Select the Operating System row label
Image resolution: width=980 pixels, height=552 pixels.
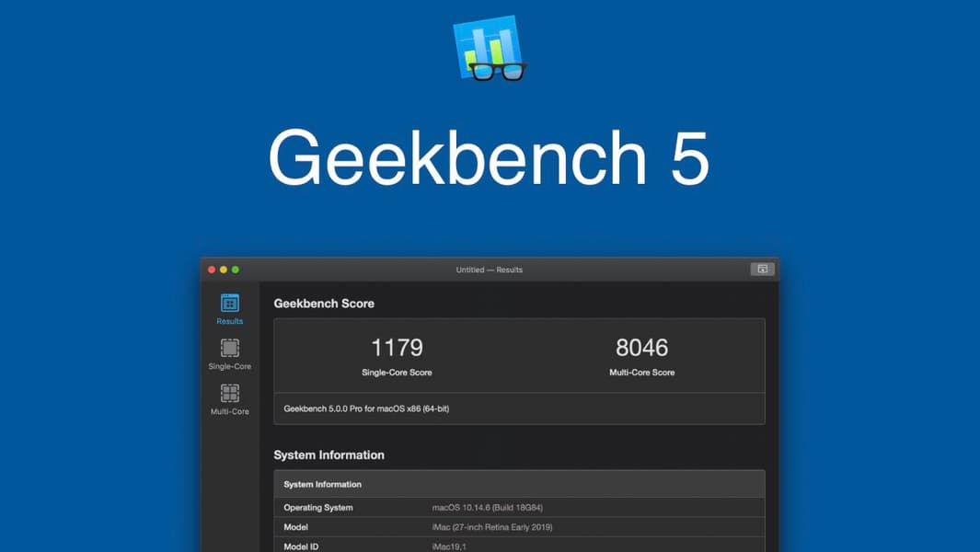318,508
